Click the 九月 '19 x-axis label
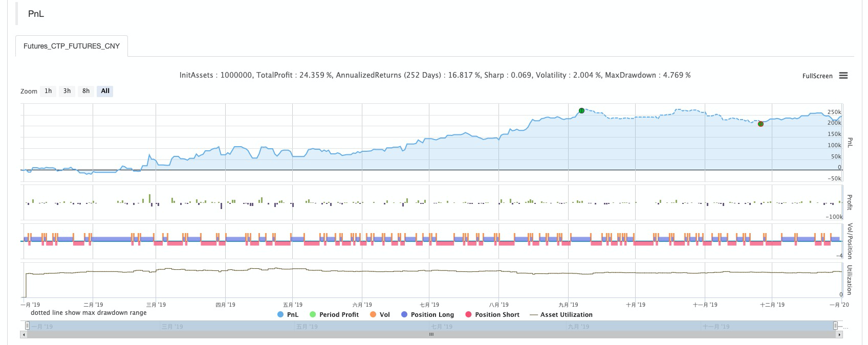The height and width of the screenshot is (345, 868). [x=568, y=305]
